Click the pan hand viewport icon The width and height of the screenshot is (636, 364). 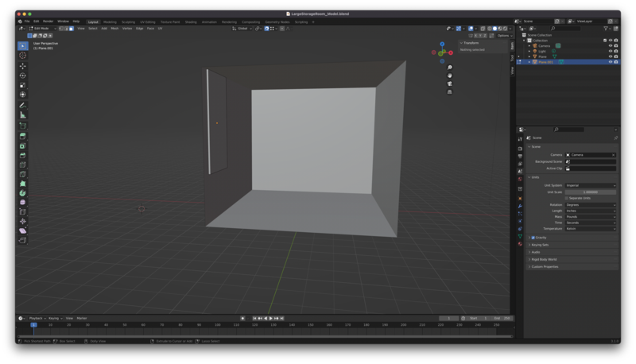[x=450, y=76]
